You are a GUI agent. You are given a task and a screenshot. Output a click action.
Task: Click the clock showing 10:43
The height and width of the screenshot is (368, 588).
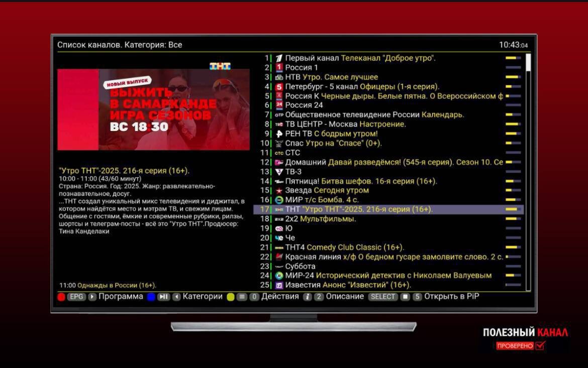point(513,45)
